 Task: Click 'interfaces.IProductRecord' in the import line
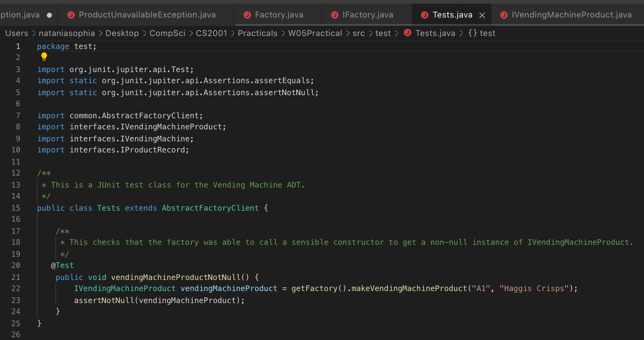coord(127,150)
